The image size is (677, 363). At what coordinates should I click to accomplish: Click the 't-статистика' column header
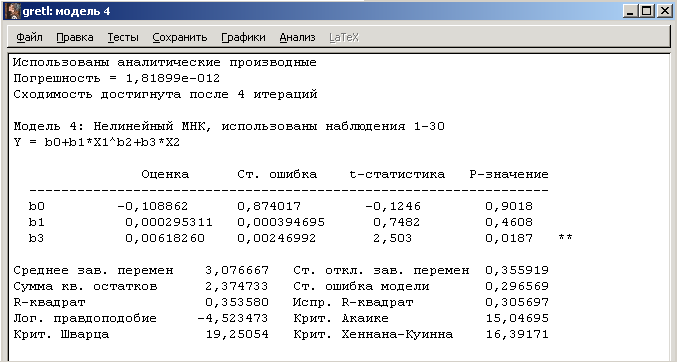coord(397,174)
